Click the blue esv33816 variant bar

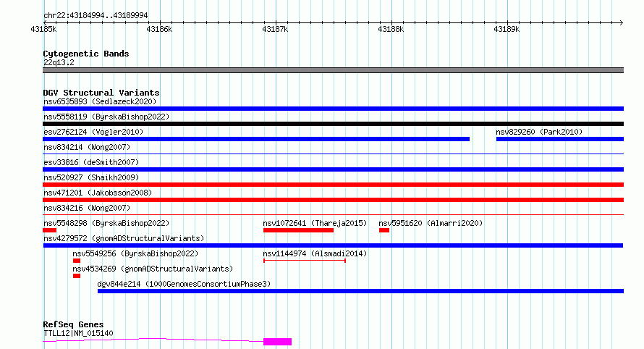333,169
